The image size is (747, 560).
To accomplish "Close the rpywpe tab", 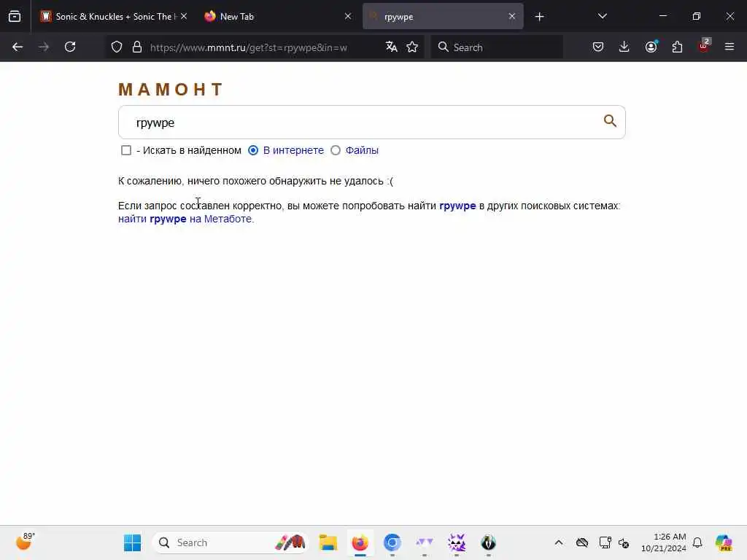I will coord(511,16).
